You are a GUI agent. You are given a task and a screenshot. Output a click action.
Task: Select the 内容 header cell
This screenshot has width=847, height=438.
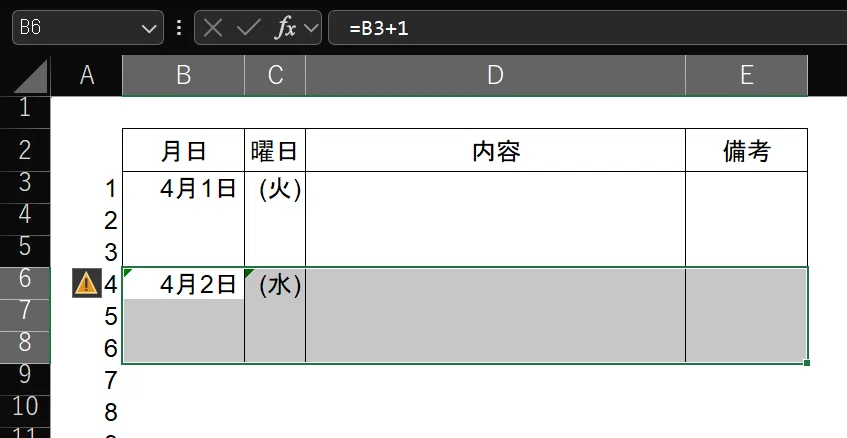click(x=495, y=151)
